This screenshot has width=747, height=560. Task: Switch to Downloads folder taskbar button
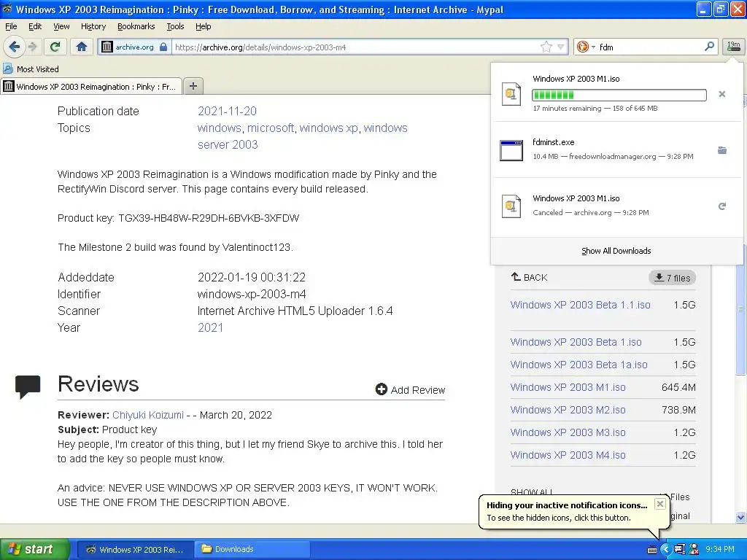pyautogui.click(x=252, y=550)
